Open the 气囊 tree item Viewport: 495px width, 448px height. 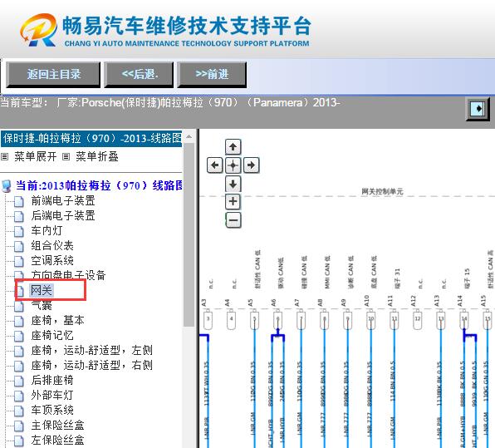point(42,305)
